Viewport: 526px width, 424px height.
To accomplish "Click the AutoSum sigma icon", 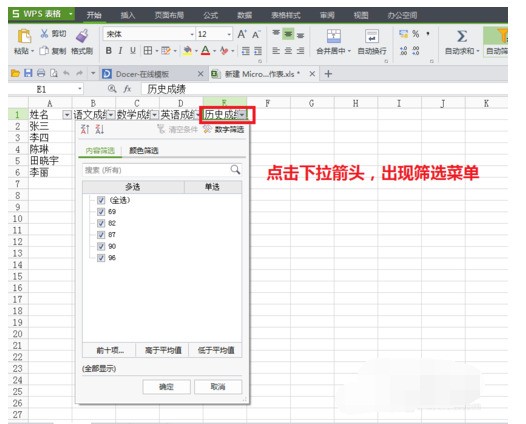I will (462, 36).
